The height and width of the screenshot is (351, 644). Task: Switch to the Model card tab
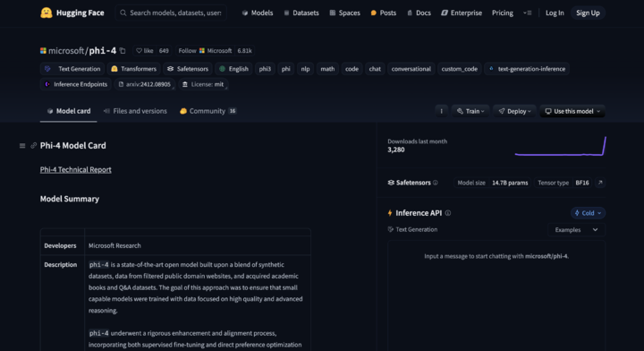(69, 111)
